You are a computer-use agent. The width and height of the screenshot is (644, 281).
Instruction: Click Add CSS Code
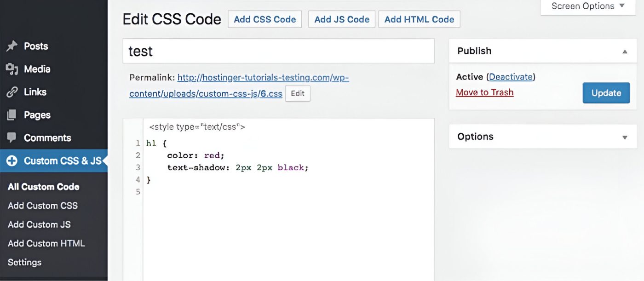click(x=264, y=19)
